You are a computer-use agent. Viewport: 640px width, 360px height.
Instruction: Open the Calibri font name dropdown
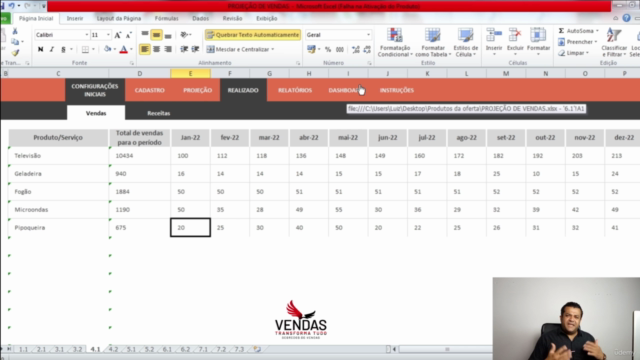tap(87, 35)
